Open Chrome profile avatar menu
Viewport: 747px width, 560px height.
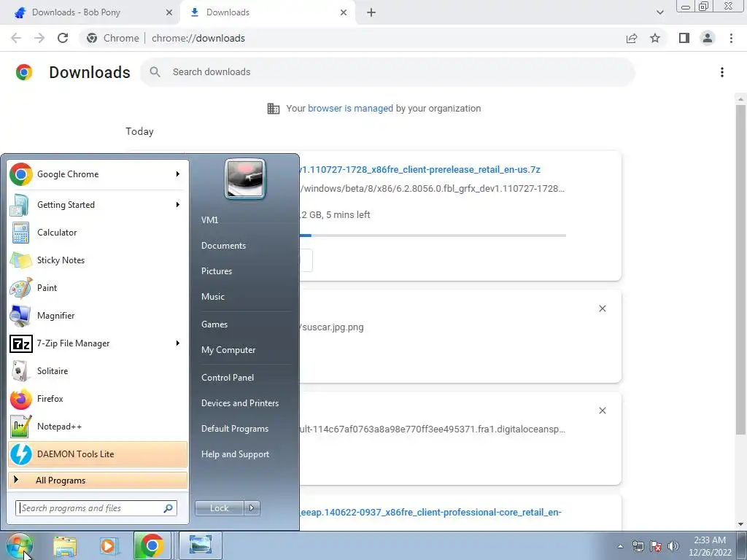point(708,38)
